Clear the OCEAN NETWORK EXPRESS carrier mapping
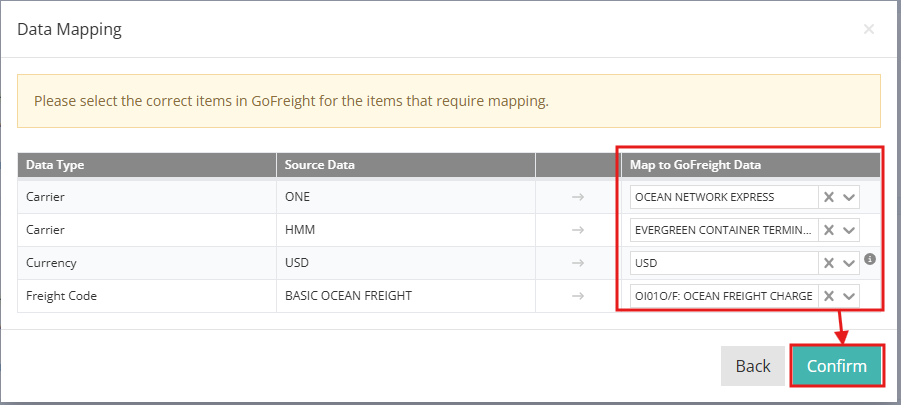 (828, 197)
